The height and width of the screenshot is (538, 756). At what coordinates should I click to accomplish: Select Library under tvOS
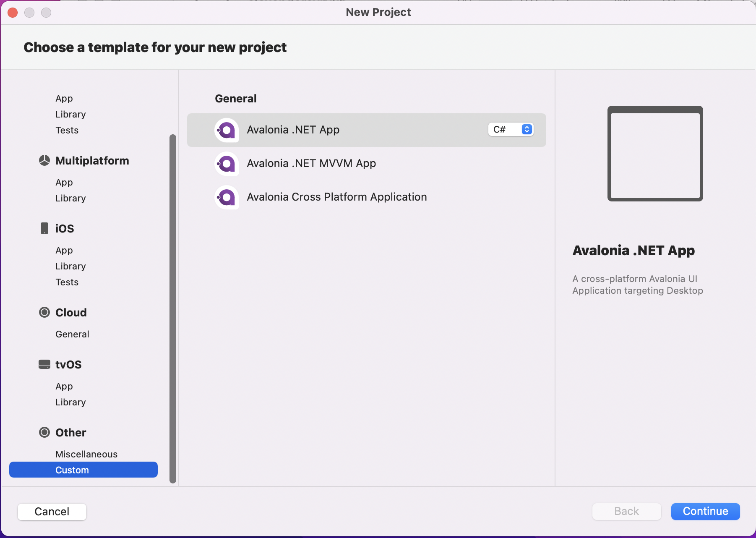click(x=70, y=402)
